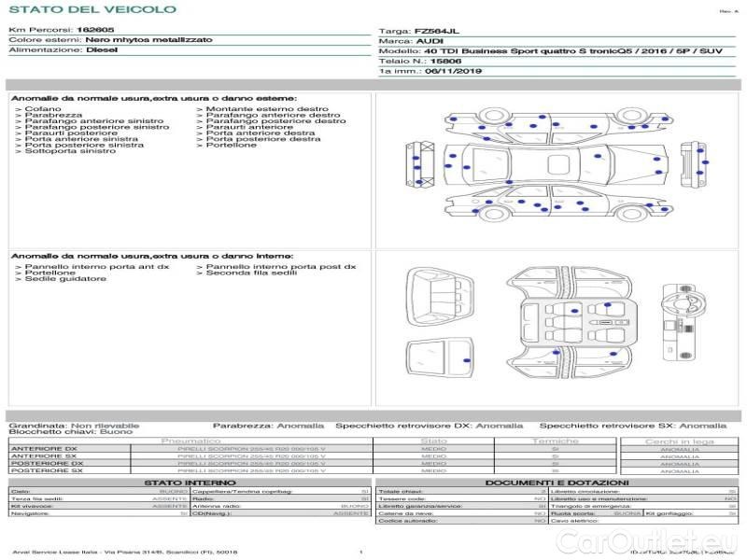Viewport: 747px width, 560px height.
Task: Click the 'STATO INTERNO' section header
Action: (190, 483)
